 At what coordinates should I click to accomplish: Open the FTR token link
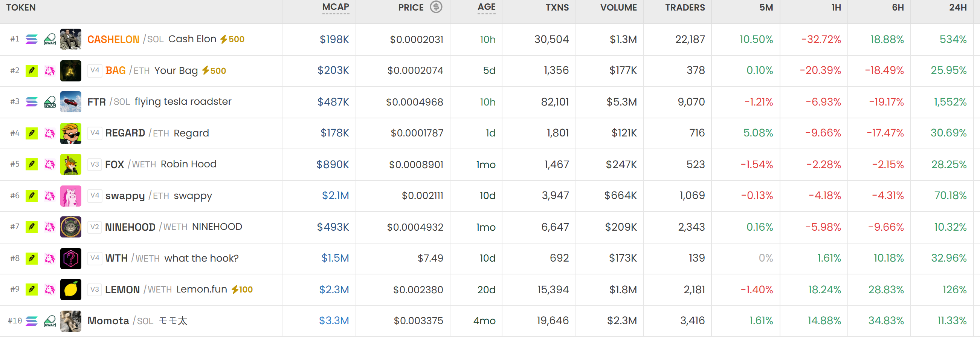97,102
